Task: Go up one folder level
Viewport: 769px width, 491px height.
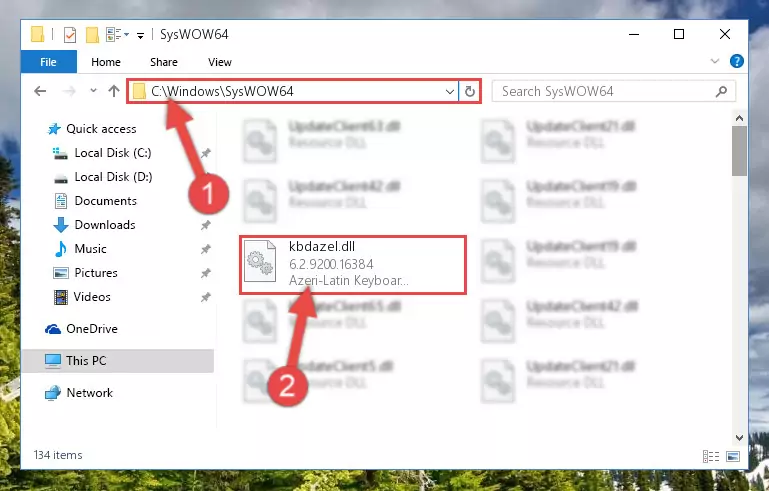Action: pyautogui.click(x=114, y=91)
